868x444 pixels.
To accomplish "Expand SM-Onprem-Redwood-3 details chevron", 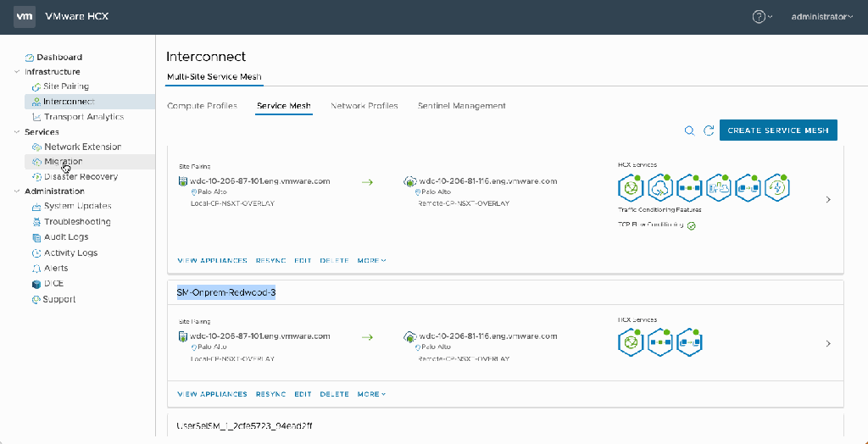I will point(828,344).
